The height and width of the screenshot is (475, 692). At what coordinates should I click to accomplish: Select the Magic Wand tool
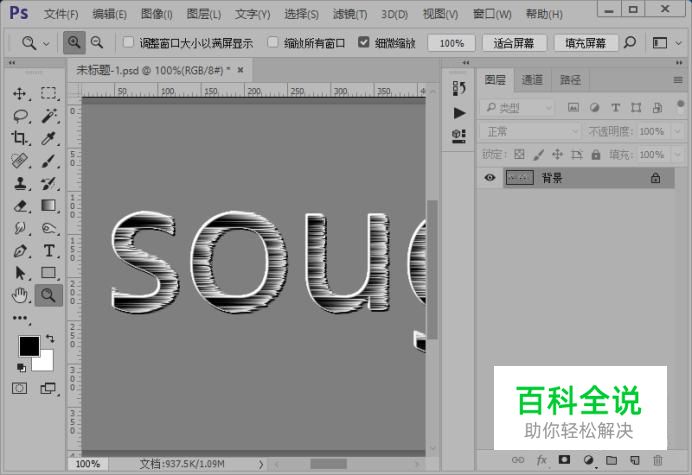click(x=49, y=116)
